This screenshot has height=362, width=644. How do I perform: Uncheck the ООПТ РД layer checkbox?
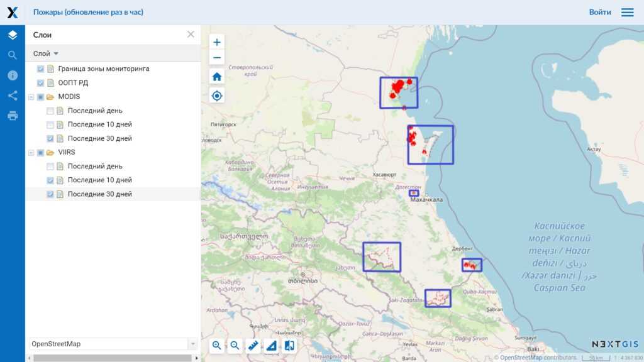[x=41, y=83]
